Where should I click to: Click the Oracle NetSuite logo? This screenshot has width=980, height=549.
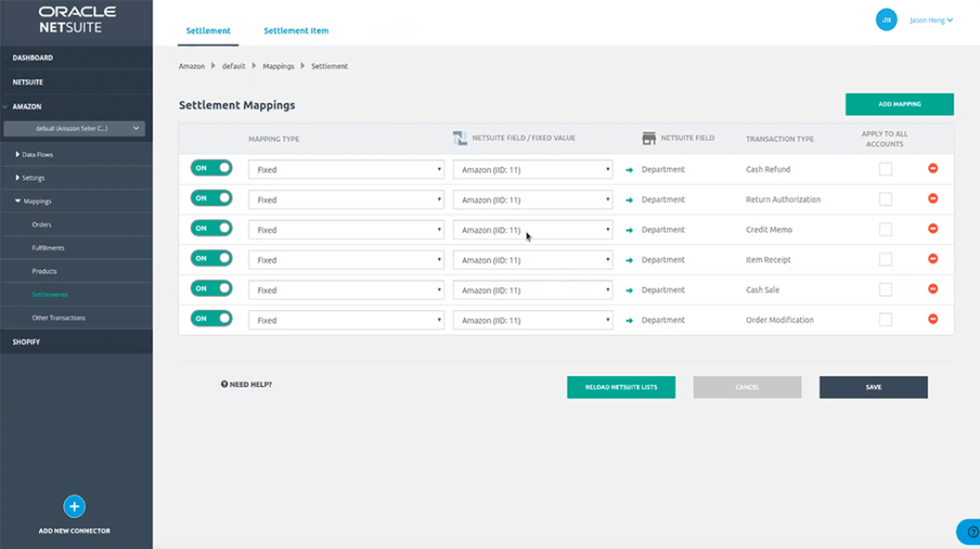(77, 20)
